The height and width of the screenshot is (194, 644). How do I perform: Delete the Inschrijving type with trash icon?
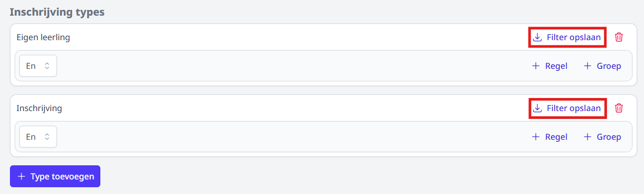619,108
